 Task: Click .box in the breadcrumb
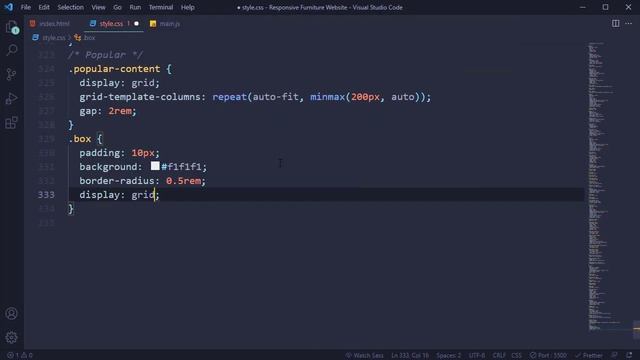[x=89, y=38]
